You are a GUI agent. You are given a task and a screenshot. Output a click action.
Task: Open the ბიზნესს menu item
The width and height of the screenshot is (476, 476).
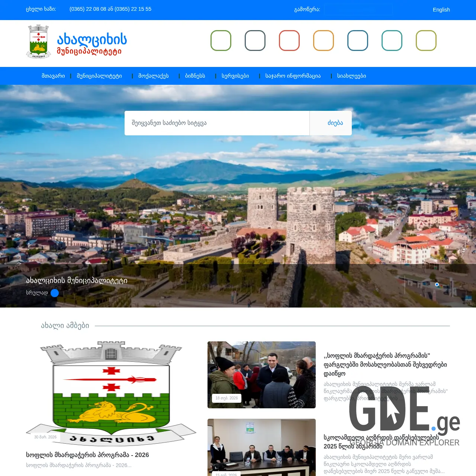(195, 76)
